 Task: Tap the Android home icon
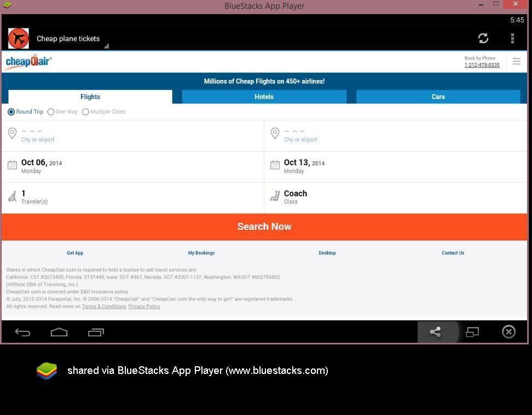59,332
